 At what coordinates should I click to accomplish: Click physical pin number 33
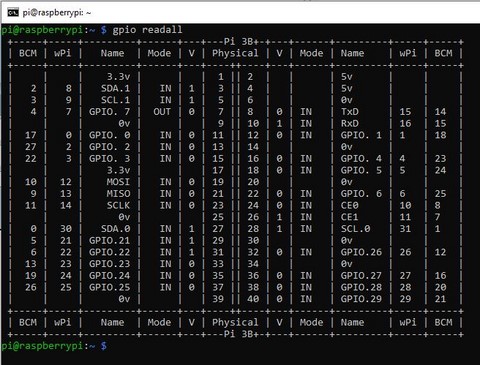pyautogui.click(x=218, y=264)
